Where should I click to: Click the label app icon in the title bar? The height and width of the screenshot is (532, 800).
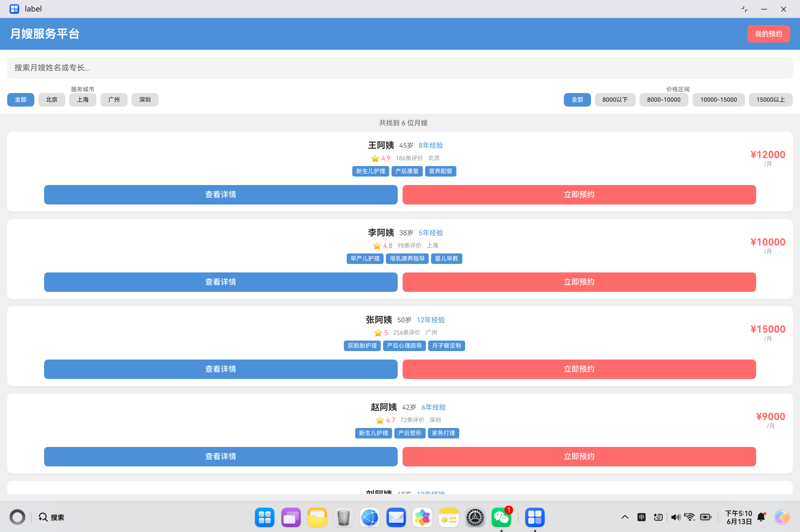click(x=14, y=9)
